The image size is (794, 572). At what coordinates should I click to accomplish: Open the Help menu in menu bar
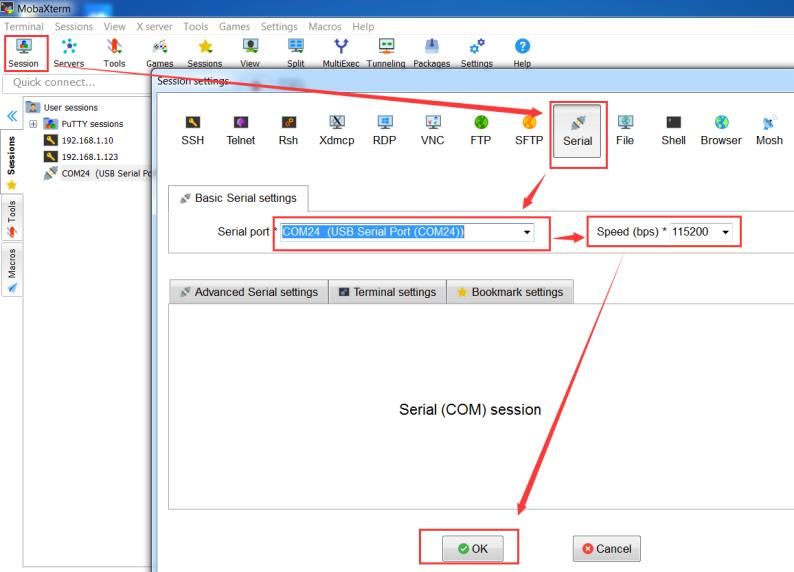coord(363,26)
